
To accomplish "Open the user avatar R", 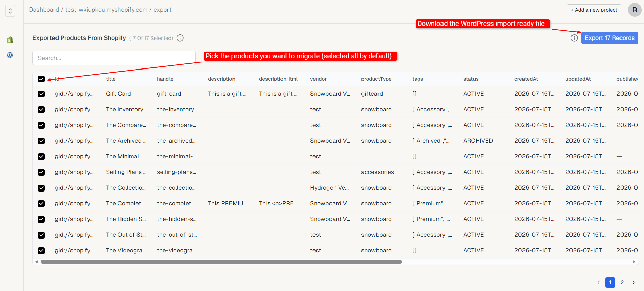I will tap(635, 10).
